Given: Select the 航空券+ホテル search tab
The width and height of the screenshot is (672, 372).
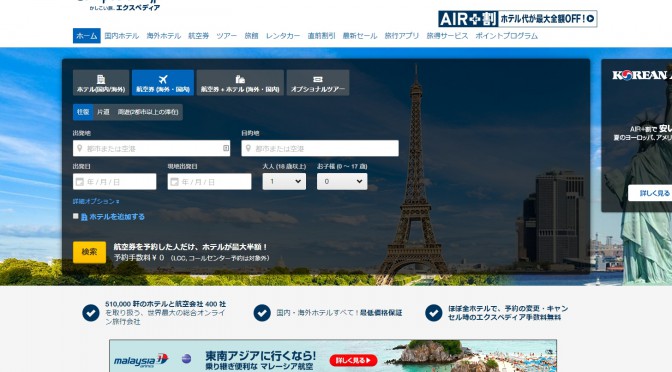Looking at the screenshot, I should 240,83.
